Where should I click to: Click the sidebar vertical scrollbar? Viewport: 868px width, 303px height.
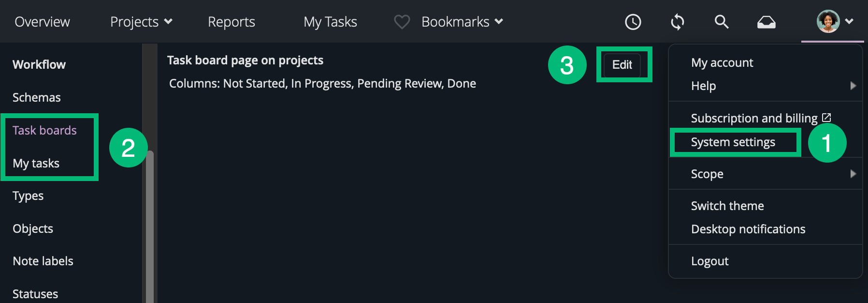(x=150, y=227)
